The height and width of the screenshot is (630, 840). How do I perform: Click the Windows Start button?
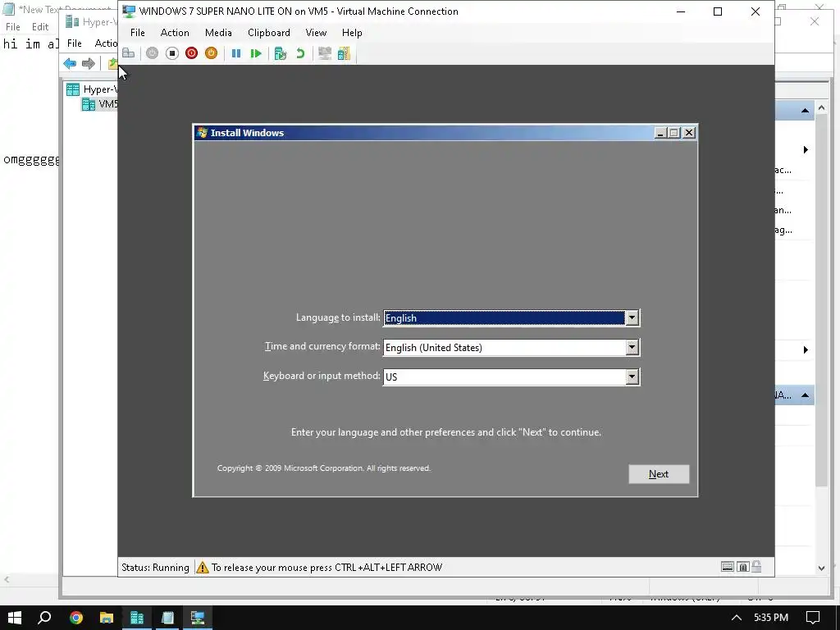[15, 618]
